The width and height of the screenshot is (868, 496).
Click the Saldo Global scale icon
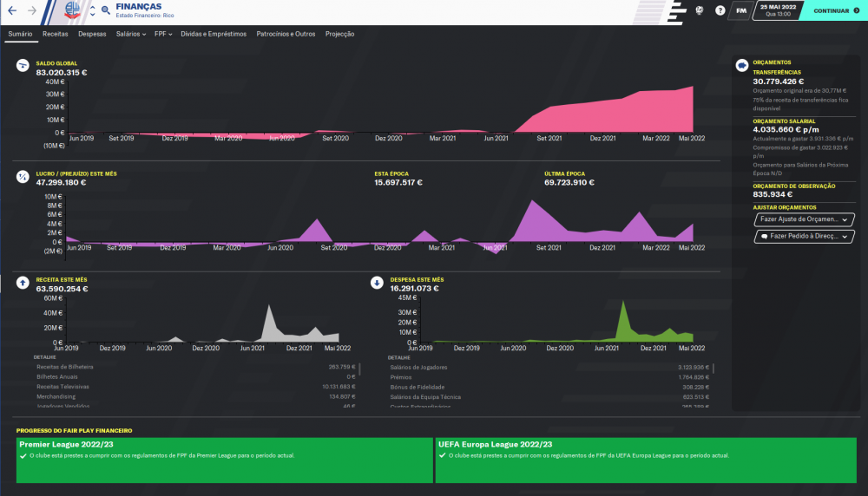[x=23, y=66]
